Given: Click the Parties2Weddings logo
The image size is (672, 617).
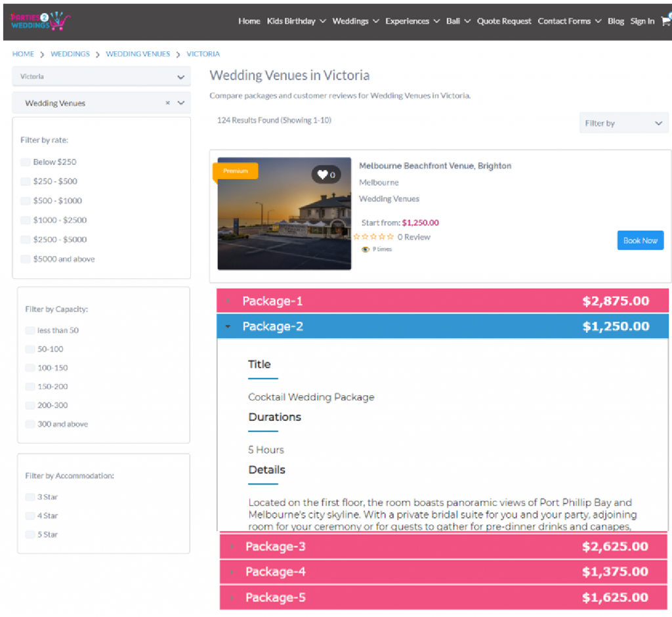Looking at the screenshot, I should pos(39,20).
